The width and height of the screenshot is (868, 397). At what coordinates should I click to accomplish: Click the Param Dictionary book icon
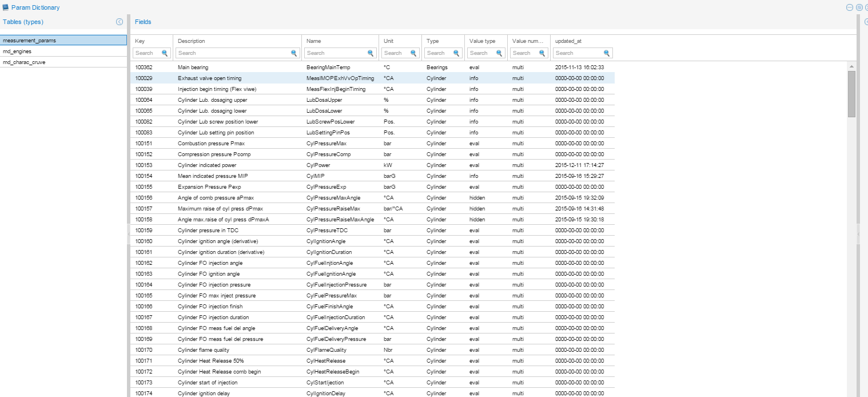tap(6, 7)
